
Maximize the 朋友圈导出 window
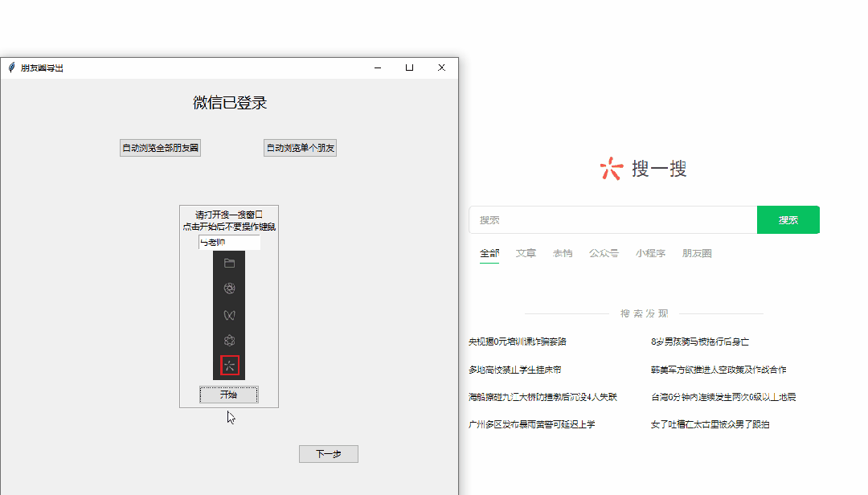pos(410,67)
